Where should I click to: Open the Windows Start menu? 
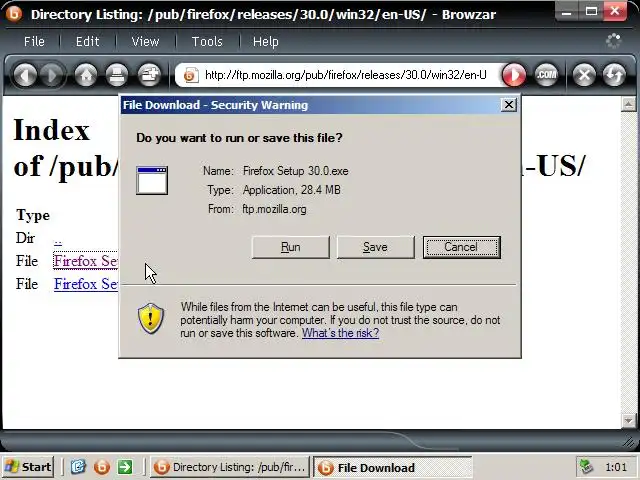point(28,467)
